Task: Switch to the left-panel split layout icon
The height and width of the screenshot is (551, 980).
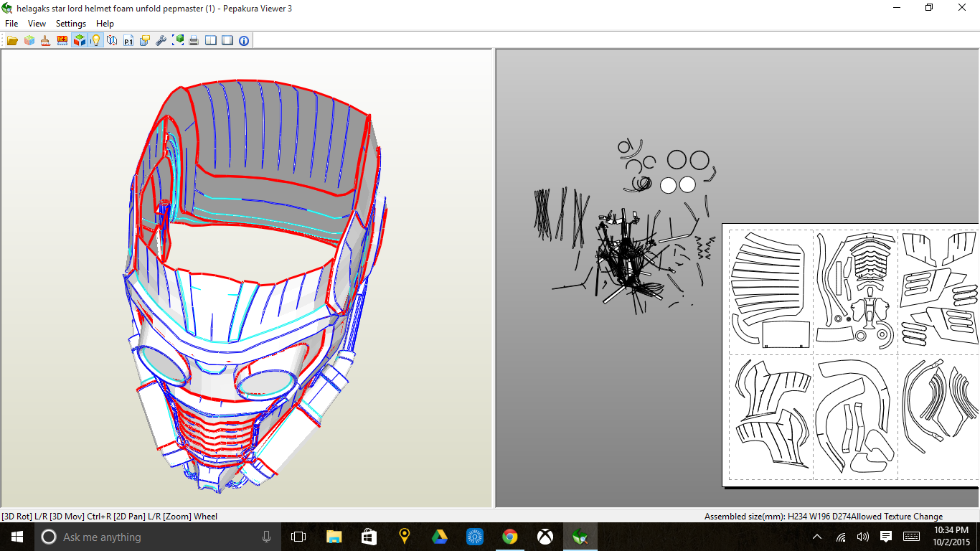Action: click(x=211, y=41)
